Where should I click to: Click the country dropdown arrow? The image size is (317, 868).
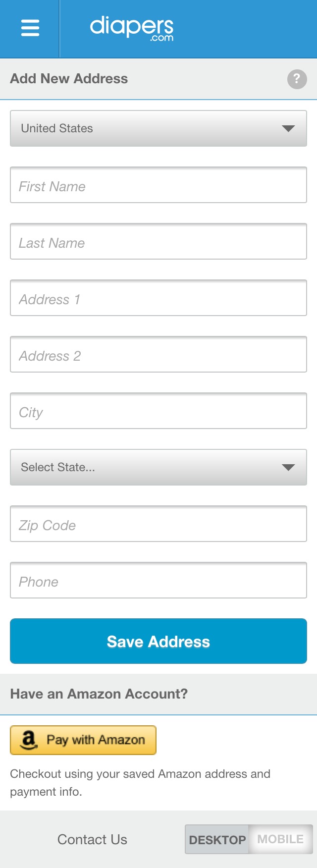tap(290, 128)
